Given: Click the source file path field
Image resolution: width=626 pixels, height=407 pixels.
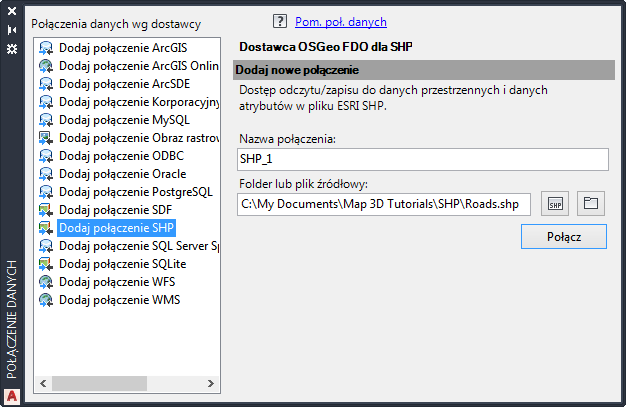Looking at the screenshot, I should click(x=385, y=204).
